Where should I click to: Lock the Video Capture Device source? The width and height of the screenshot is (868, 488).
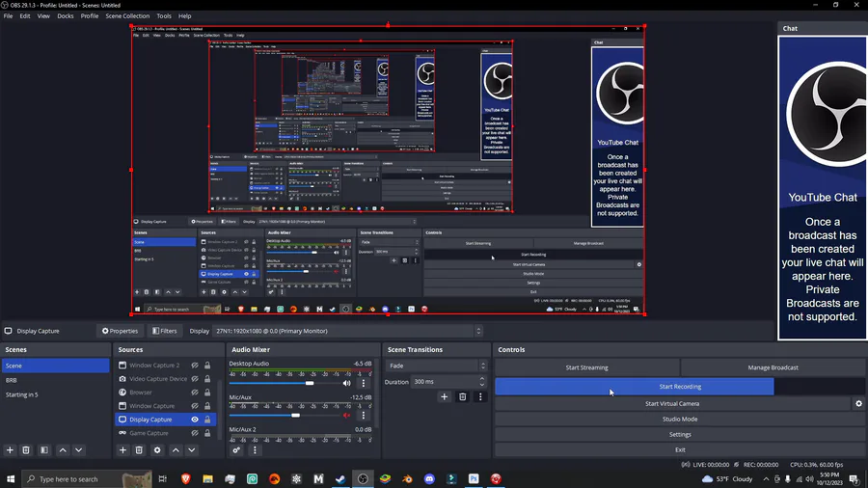tap(207, 379)
